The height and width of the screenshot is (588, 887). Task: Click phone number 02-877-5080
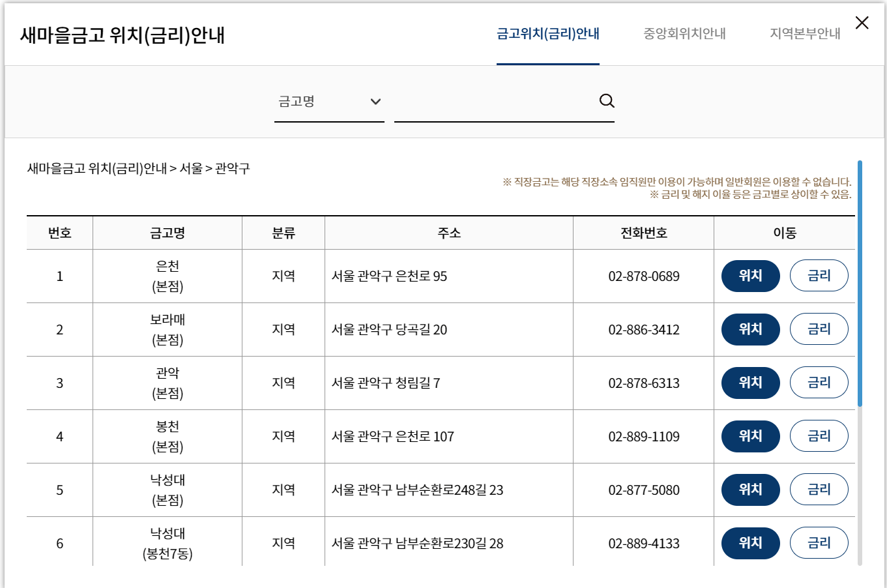point(644,490)
